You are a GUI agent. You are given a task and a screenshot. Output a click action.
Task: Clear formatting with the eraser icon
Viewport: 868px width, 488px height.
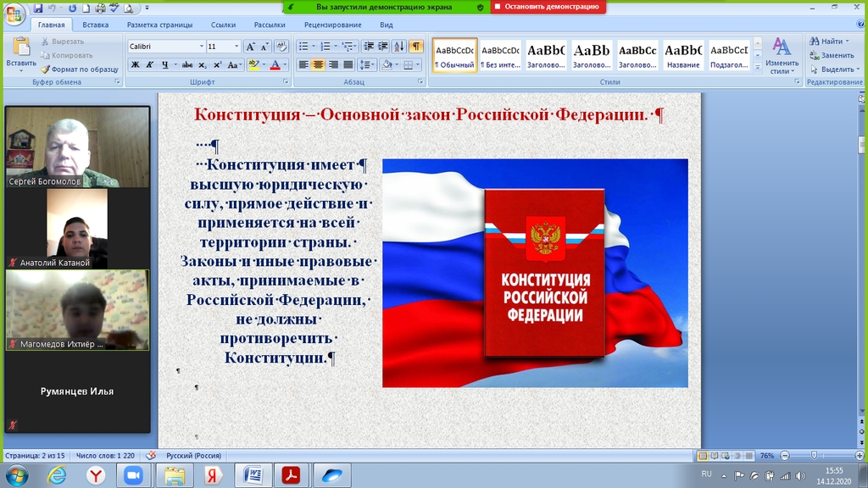click(281, 47)
